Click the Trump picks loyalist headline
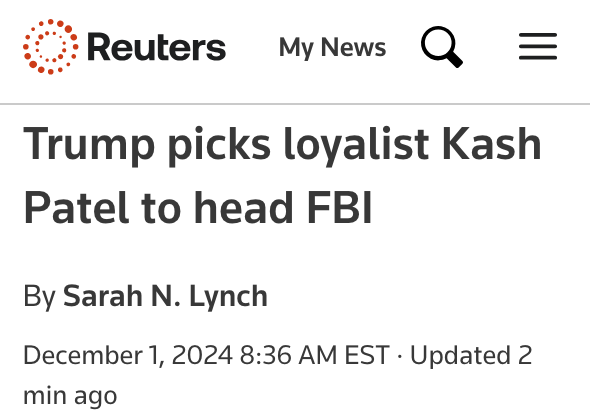Image resolution: width=590 pixels, height=416 pixels. (x=282, y=175)
